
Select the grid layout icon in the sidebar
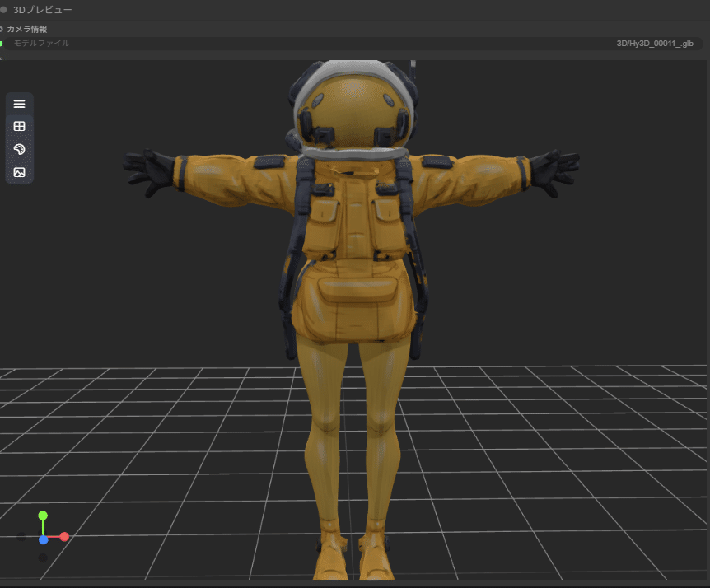click(x=19, y=127)
